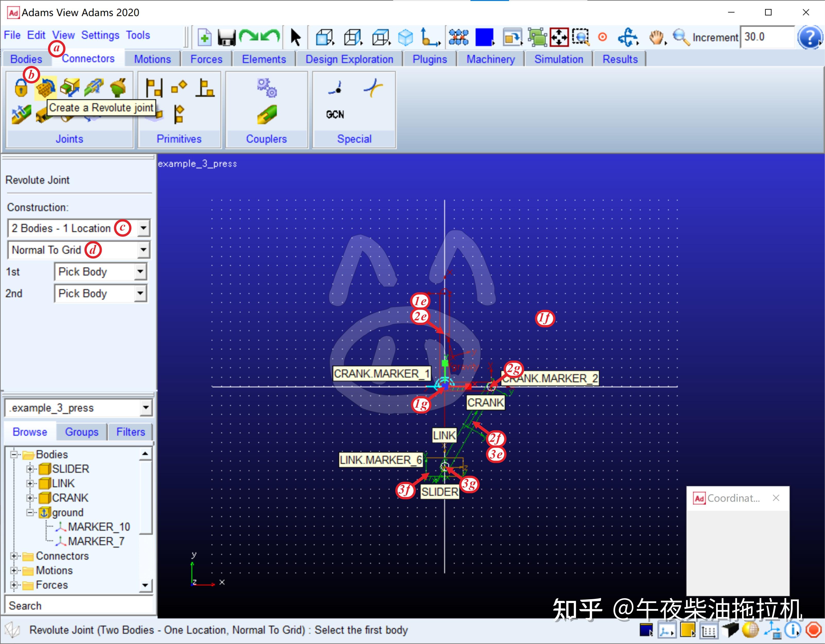Switch to the shaded blue cube render mode
Image resolution: width=825 pixels, height=644 pixels.
(x=406, y=37)
